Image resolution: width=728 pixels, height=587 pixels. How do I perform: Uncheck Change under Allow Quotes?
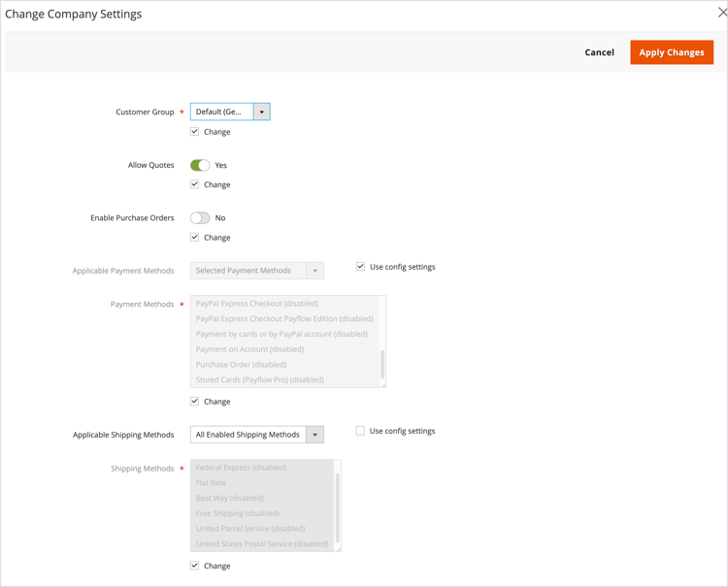tap(194, 184)
